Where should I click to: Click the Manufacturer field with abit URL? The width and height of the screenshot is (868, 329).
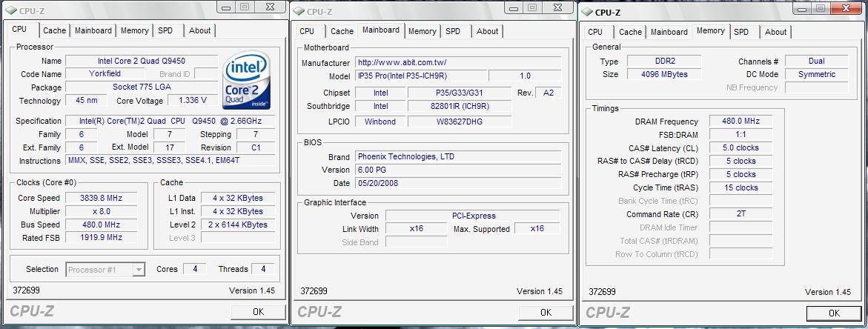point(458,62)
